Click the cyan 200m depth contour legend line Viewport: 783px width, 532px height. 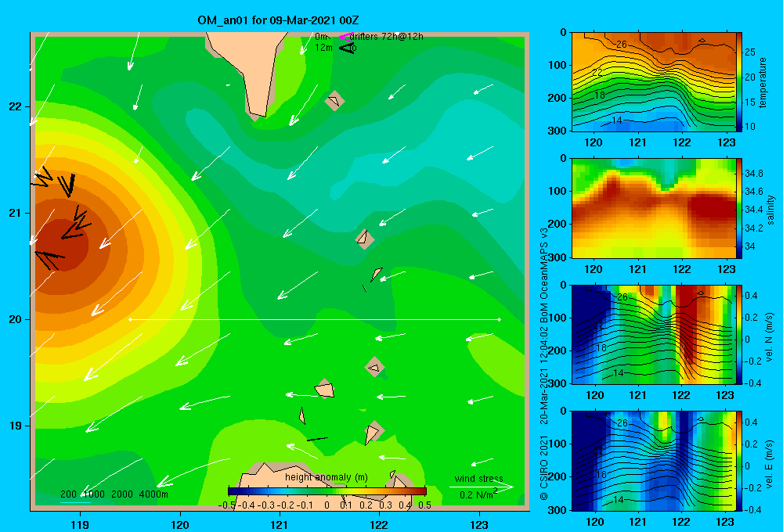(75, 501)
